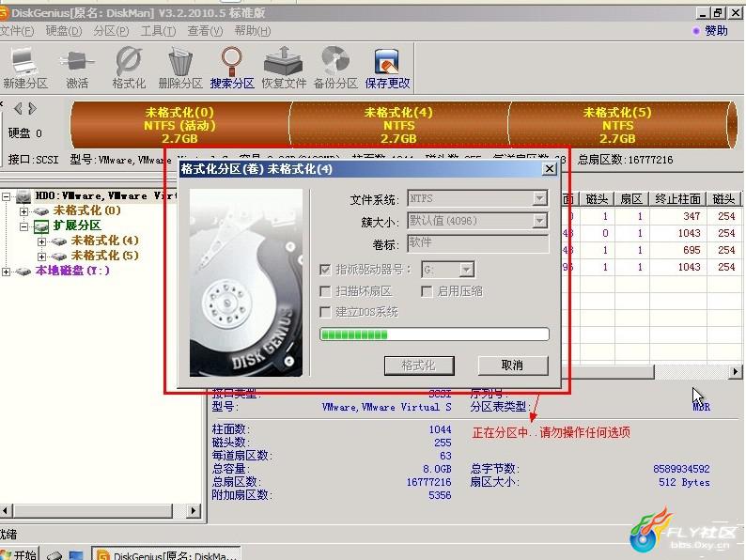
Task: Toggle 指派驱动器号 assign drive letter checkbox
Action: [x=325, y=270]
